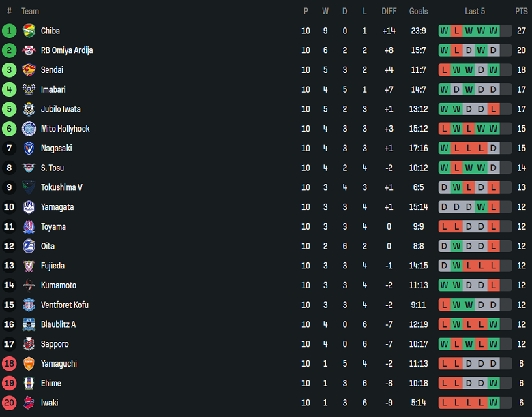Click the Goals column header
The width and height of the screenshot is (532, 417).
pos(418,11)
